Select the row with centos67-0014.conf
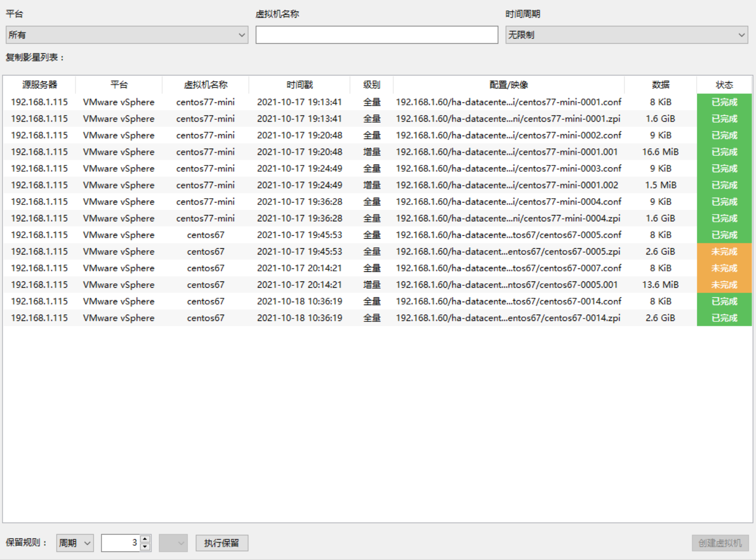This screenshot has width=756, height=560. pyautogui.click(x=508, y=302)
